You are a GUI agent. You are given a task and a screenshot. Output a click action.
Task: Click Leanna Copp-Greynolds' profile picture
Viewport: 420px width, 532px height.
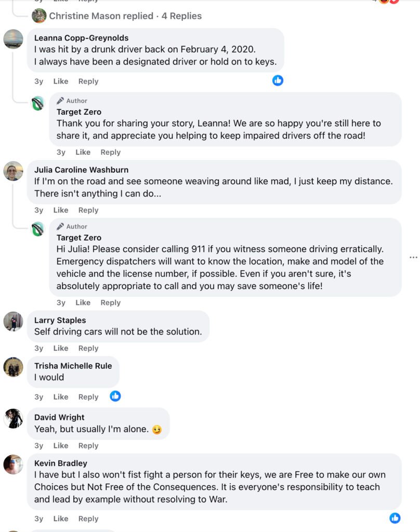(x=13, y=39)
